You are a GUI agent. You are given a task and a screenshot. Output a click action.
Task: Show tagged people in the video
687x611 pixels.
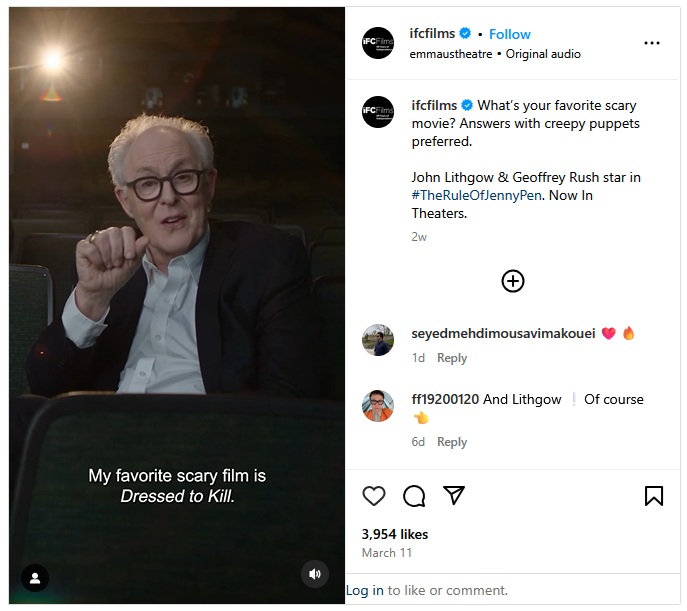tap(35, 577)
